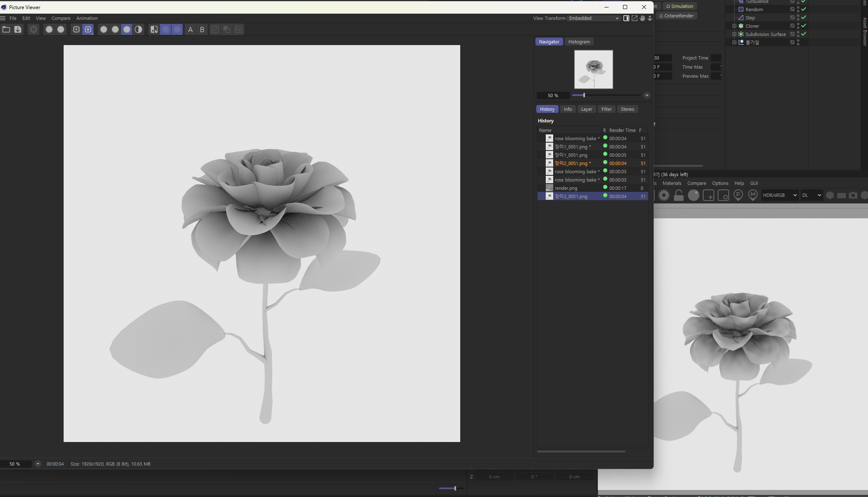Viewport: 868px width, 497px height.
Task: Click the Octane clay mode sphere icon
Action: [694, 195]
